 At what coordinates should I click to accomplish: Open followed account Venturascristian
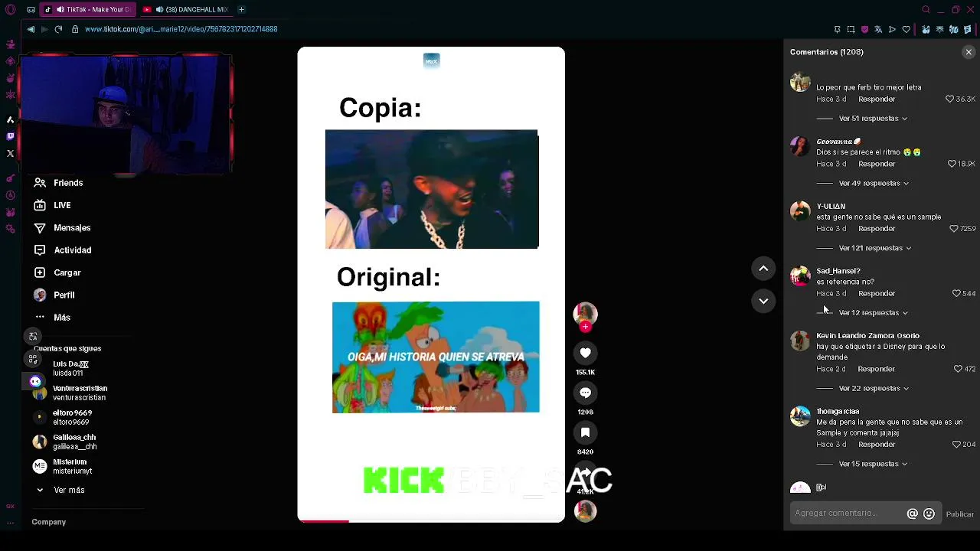[x=70, y=393]
